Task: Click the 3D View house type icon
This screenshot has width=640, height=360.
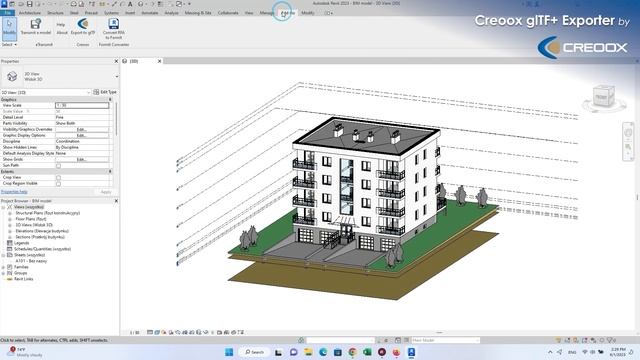Action: coord(12,76)
